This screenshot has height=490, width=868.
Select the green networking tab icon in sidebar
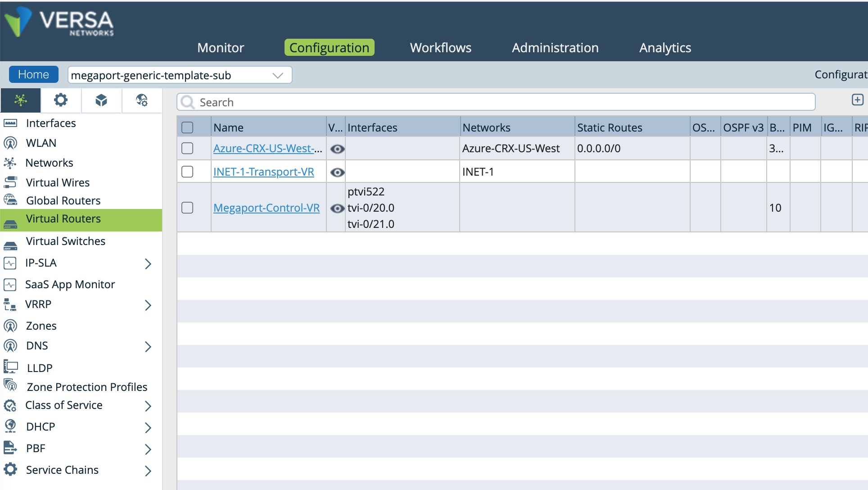(20, 100)
